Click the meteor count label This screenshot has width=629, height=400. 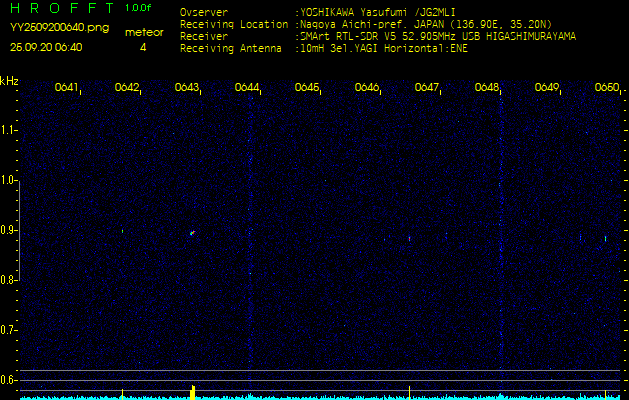[144, 32]
